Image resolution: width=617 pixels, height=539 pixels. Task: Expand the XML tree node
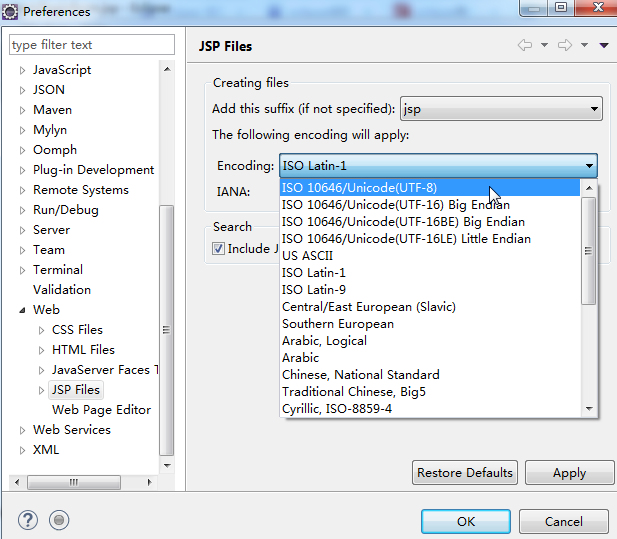coord(22,450)
